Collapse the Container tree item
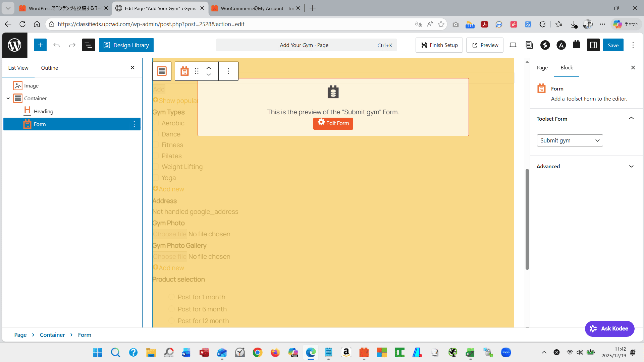This screenshot has height=362, width=644. [x=8, y=99]
